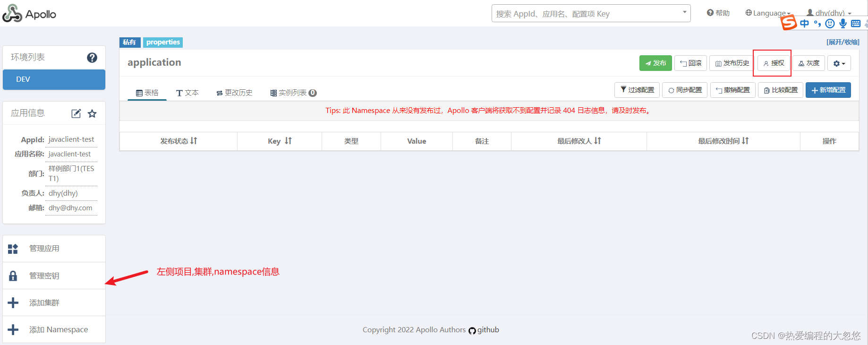Click the green 发布 button
This screenshot has width=868, height=345.
tap(655, 63)
